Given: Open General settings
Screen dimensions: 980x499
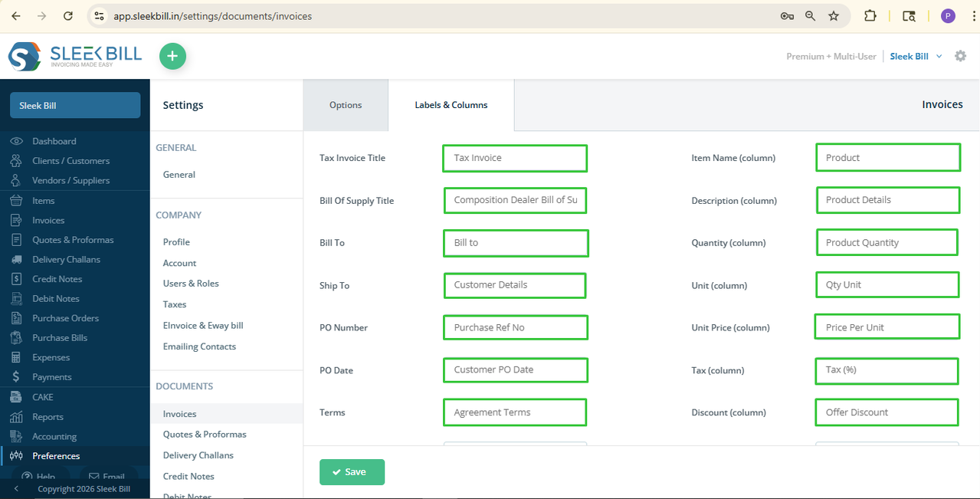Looking at the screenshot, I should (x=179, y=175).
